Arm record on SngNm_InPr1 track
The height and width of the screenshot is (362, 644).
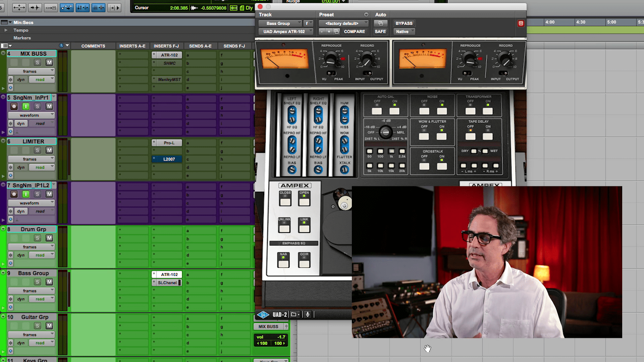click(x=14, y=107)
